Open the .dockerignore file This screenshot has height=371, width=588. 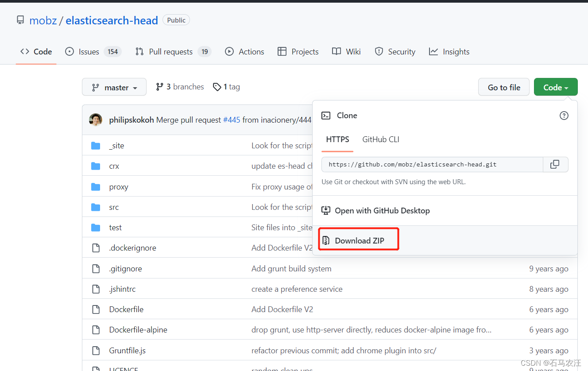coord(132,248)
